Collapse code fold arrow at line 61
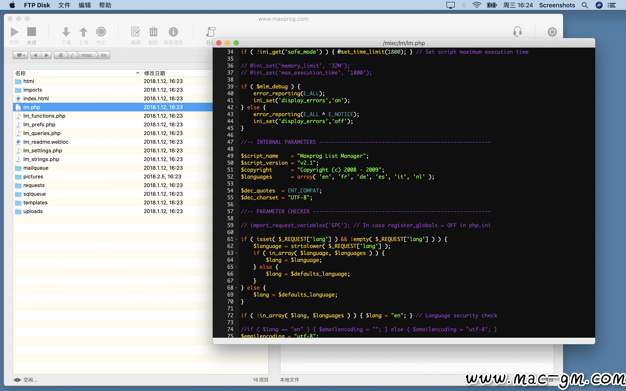Screen dimensions: 626x391 coord(237,239)
